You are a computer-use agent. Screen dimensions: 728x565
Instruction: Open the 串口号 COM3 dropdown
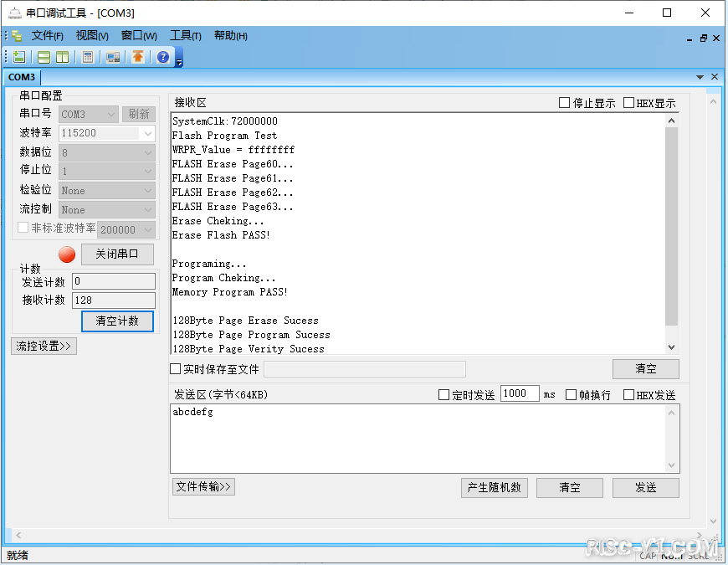[89, 114]
